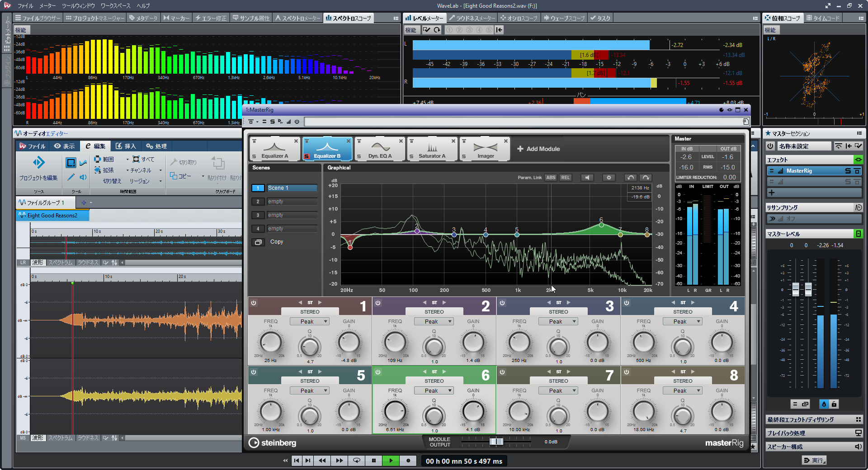Switch to the スペクトロメーター tab
Screen dimensions: 868x470
(x=297, y=18)
